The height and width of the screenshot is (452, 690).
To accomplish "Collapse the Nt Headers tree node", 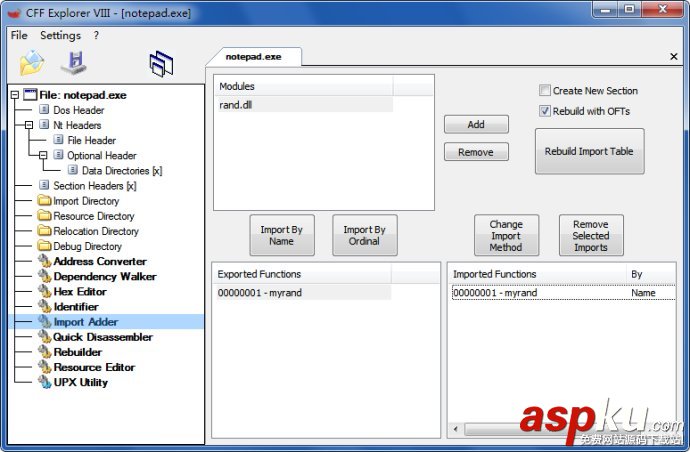I will coord(29,125).
